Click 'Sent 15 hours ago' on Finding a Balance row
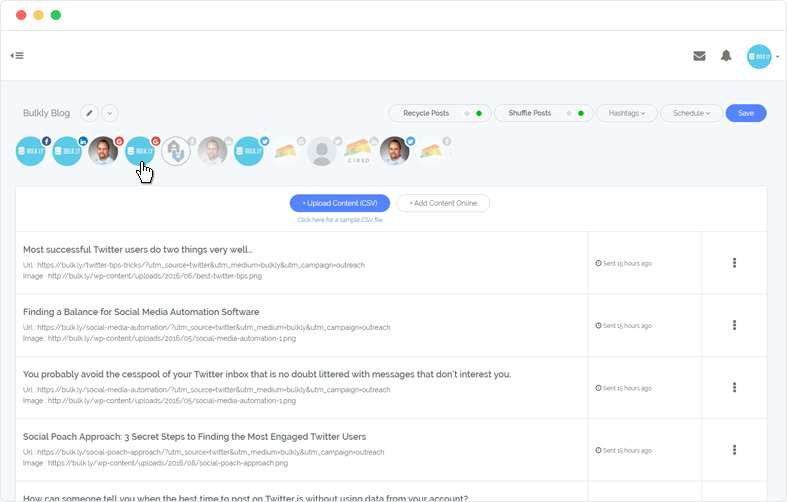 (623, 326)
